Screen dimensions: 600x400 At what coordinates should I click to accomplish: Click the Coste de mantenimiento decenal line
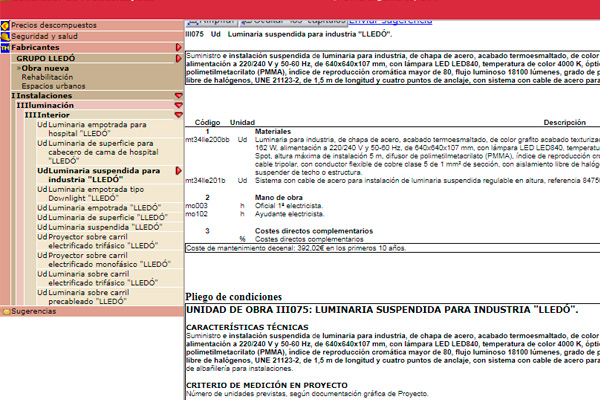[295, 248]
